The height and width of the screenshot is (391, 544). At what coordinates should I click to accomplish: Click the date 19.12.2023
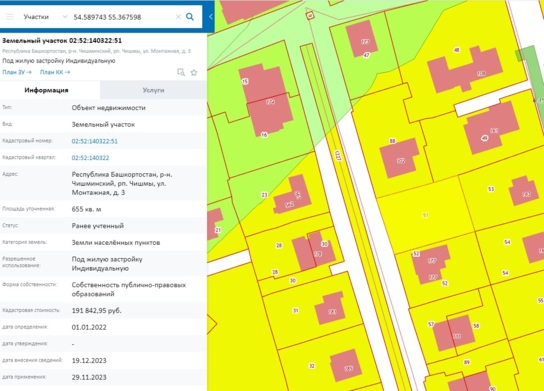(89, 360)
